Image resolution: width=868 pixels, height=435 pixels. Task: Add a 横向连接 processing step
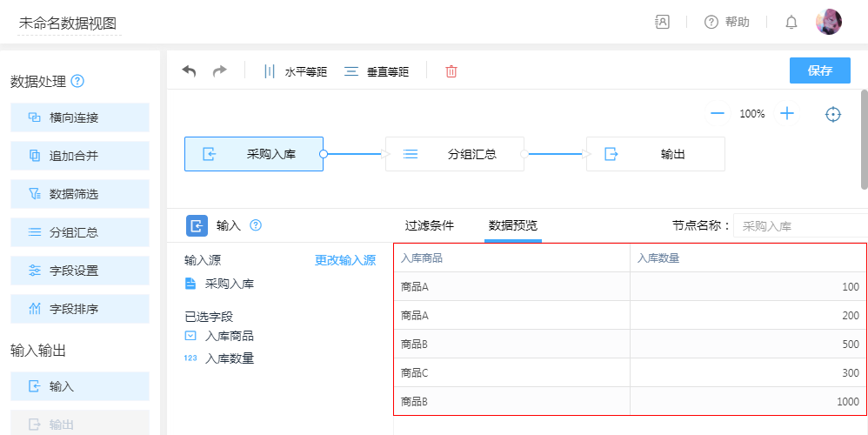click(80, 117)
